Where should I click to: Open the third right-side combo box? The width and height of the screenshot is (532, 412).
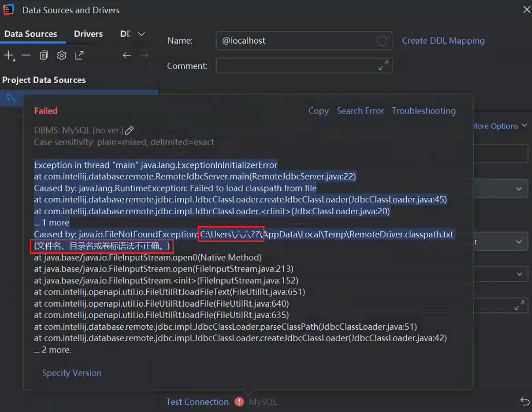501,274
